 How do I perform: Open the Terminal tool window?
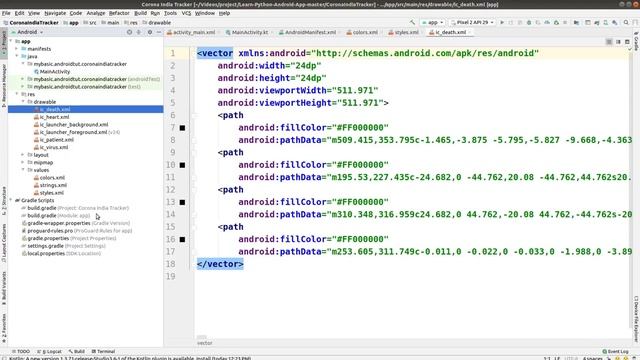point(103,351)
